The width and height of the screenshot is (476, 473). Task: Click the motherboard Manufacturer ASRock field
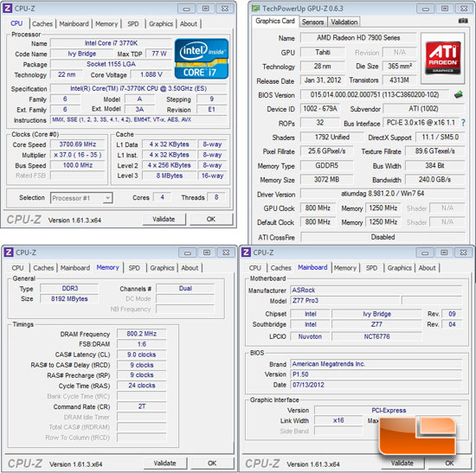coord(376,290)
